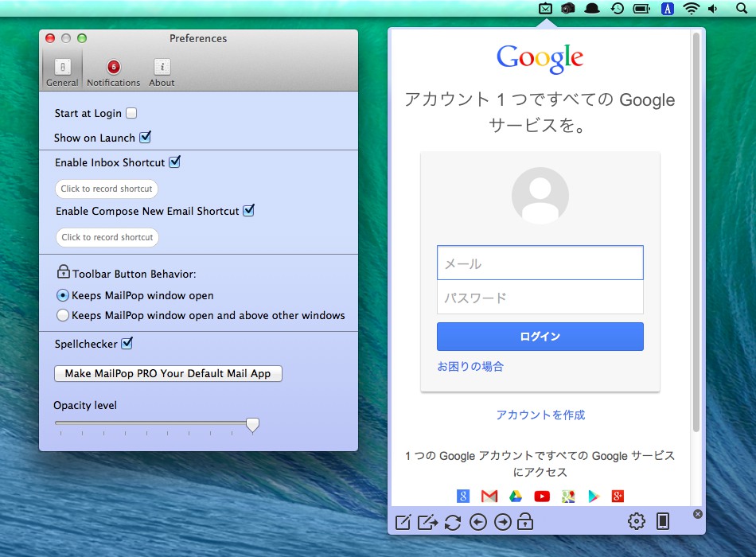Click アカウントを作成 create account link
756x557 pixels.
(540, 415)
